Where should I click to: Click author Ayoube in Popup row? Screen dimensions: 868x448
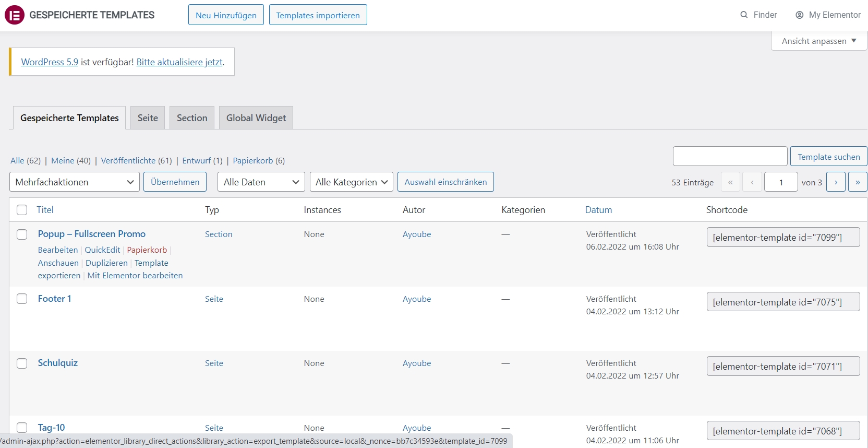click(417, 234)
